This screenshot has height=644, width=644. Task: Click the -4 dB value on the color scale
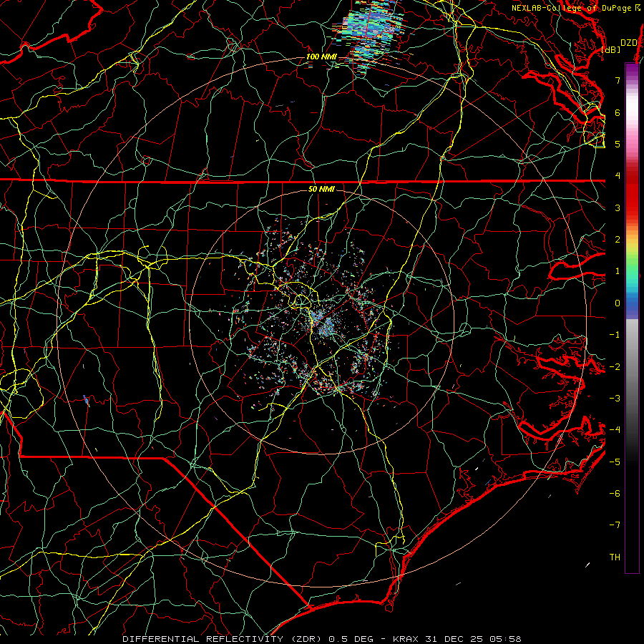(615, 430)
